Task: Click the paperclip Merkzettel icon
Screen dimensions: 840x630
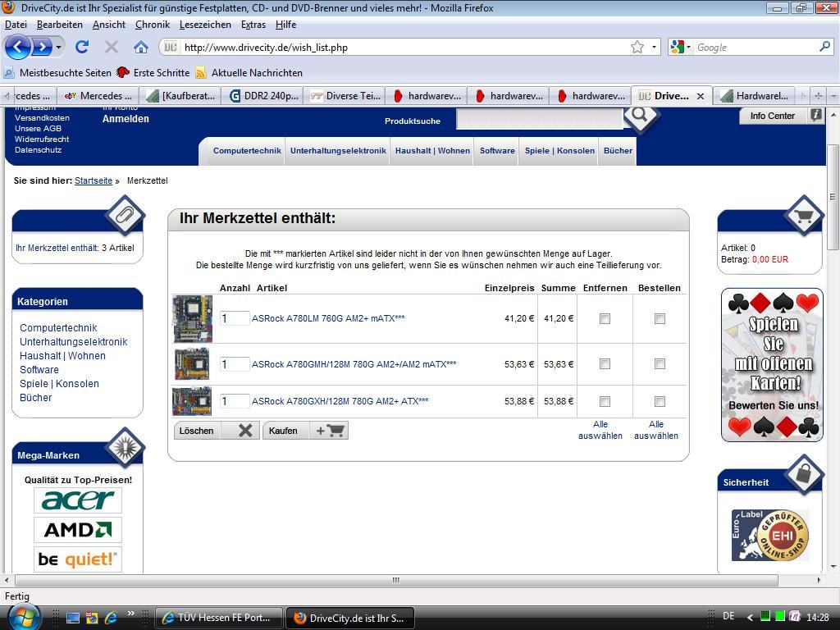Action: (126, 216)
